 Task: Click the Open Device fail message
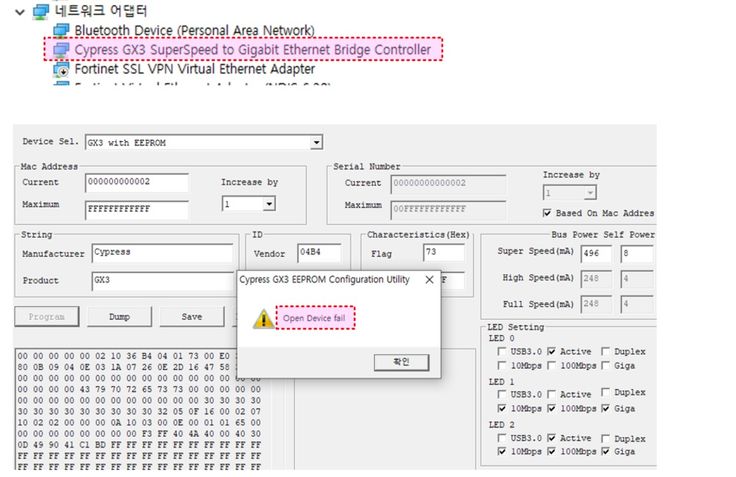[x=314, y=318]
